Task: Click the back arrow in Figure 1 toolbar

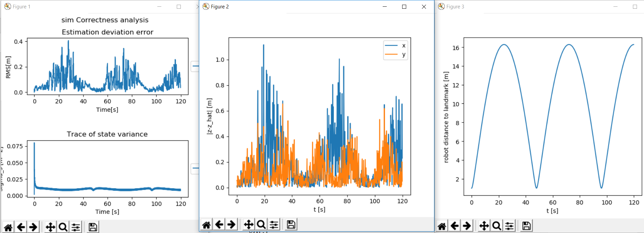Action: [21, 227]
